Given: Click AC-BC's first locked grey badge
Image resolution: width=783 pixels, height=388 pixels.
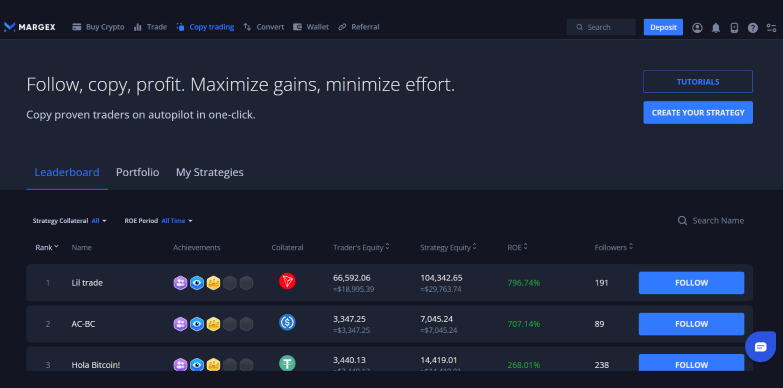Looking at the screenshot, I should point(230,324).
